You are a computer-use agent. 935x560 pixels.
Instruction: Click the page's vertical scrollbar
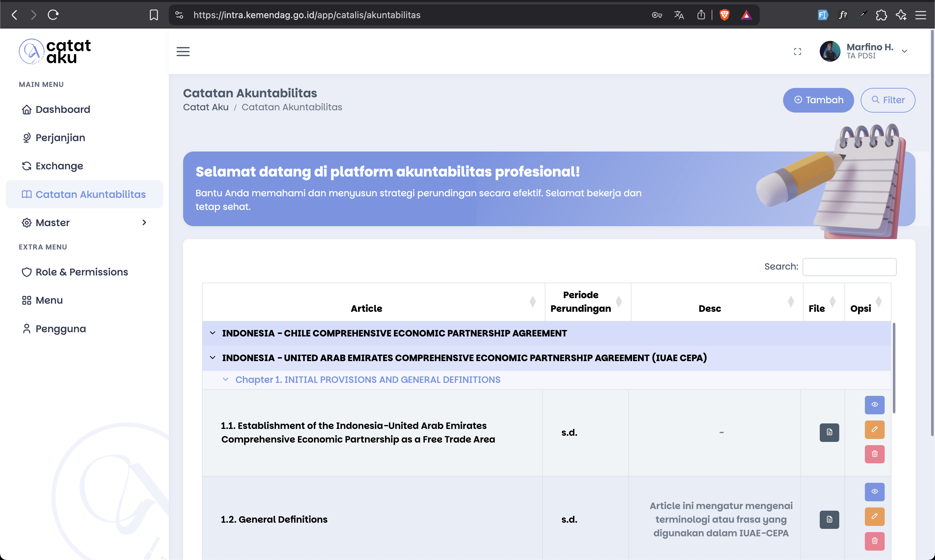point(932,233)
